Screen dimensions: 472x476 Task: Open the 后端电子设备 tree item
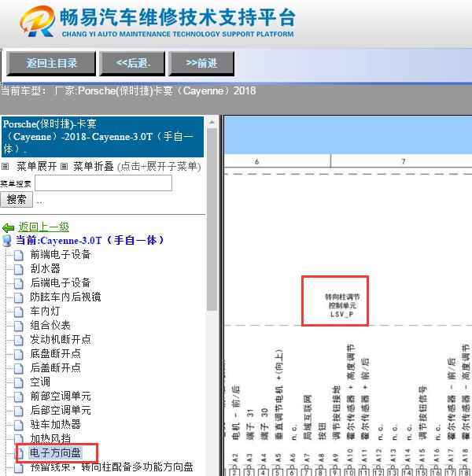(x=61, y=282)
